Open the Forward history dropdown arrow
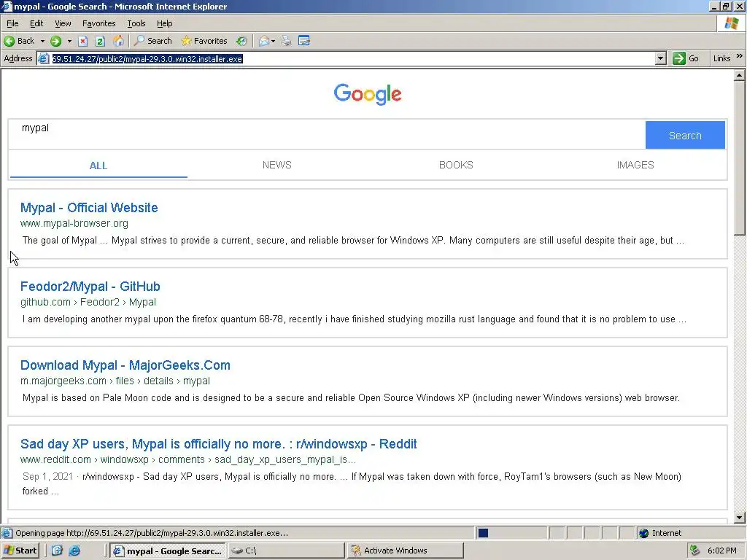The width and height of the screenshot is (747, 560). (x=69, y=41)
